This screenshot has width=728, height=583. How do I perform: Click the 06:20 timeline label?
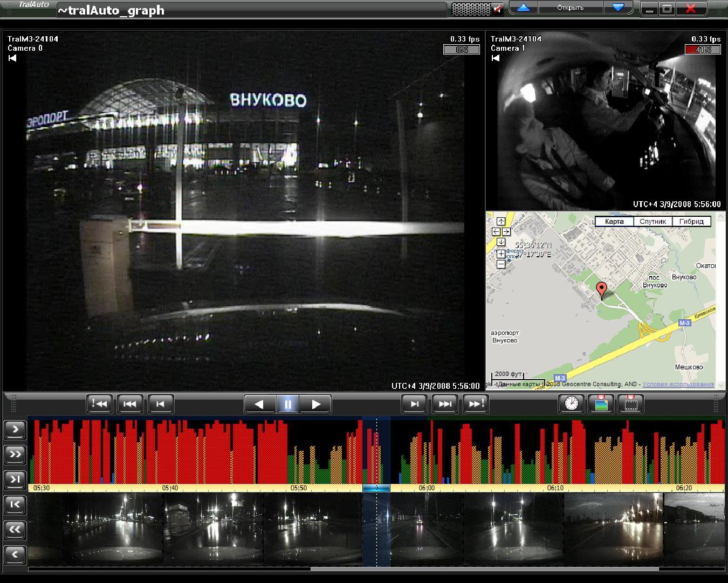683,488
